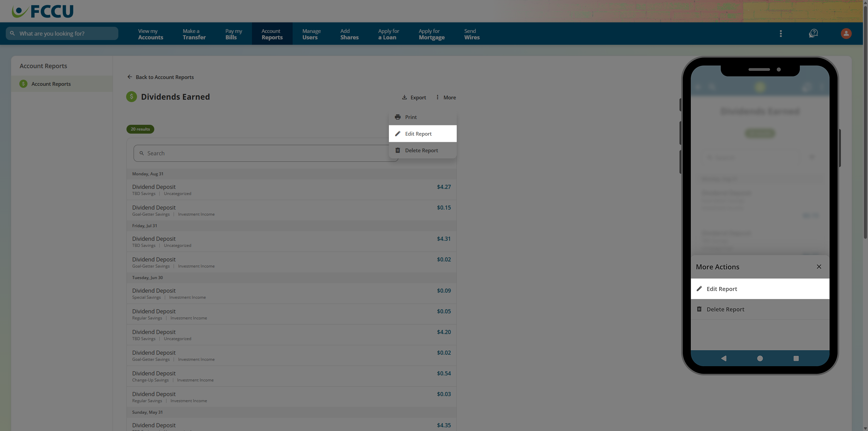Open the View my Accounts tab
The width and height of the screenshot is (868, 431).
[151, 34]
